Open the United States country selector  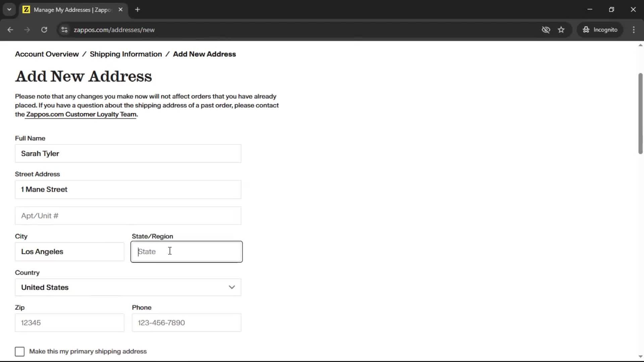pos(127,287)
